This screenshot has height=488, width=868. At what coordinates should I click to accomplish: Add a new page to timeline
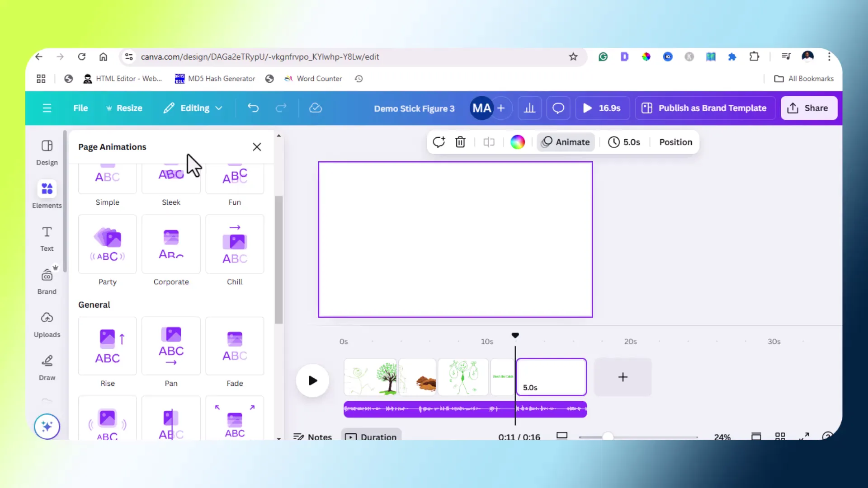(x=623, y=377)
